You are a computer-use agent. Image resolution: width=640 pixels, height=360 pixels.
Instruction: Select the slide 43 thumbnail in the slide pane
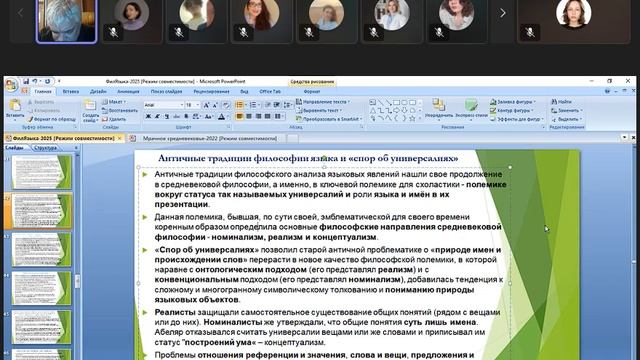tap(41, 249)
